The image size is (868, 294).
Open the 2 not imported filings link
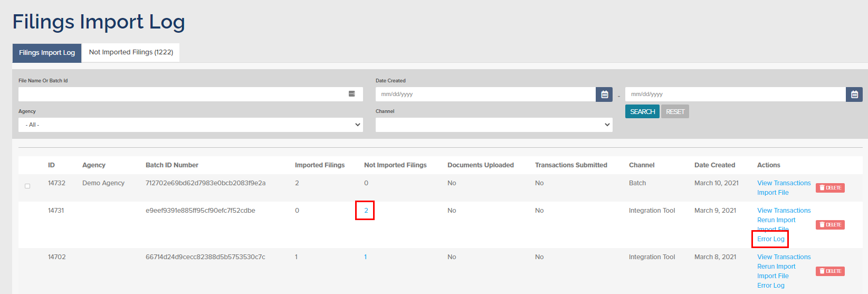(366, 211)
